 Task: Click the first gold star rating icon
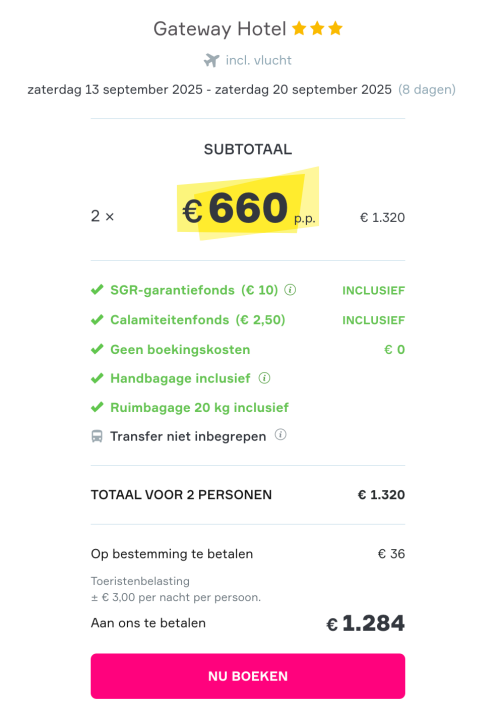coord(299,28)
